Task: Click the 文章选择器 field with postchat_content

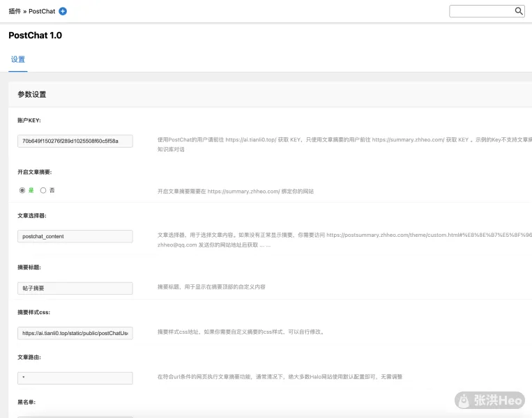Action: pyautogui.click(x=75, y=236)
